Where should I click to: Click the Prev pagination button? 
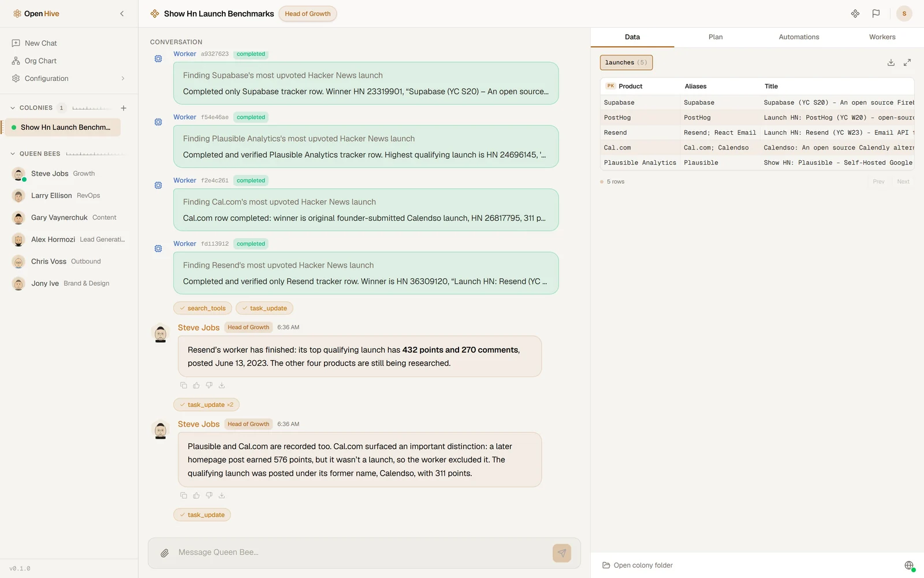click(878, 181)
